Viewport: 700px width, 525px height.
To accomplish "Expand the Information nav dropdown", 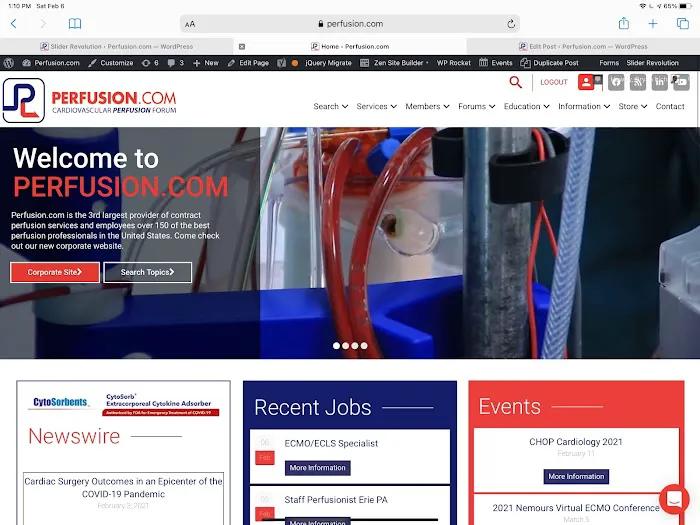I will (584, 106).
